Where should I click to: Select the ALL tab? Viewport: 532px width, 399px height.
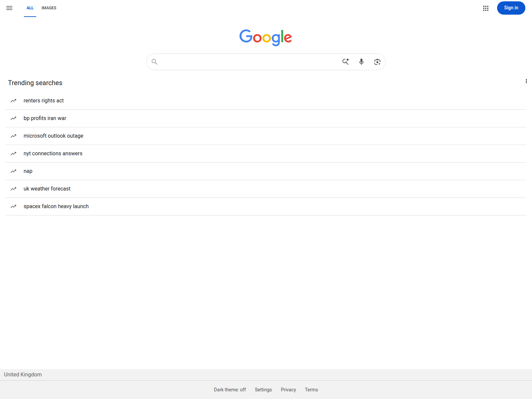pyautogui.click(x=30, y=8)
